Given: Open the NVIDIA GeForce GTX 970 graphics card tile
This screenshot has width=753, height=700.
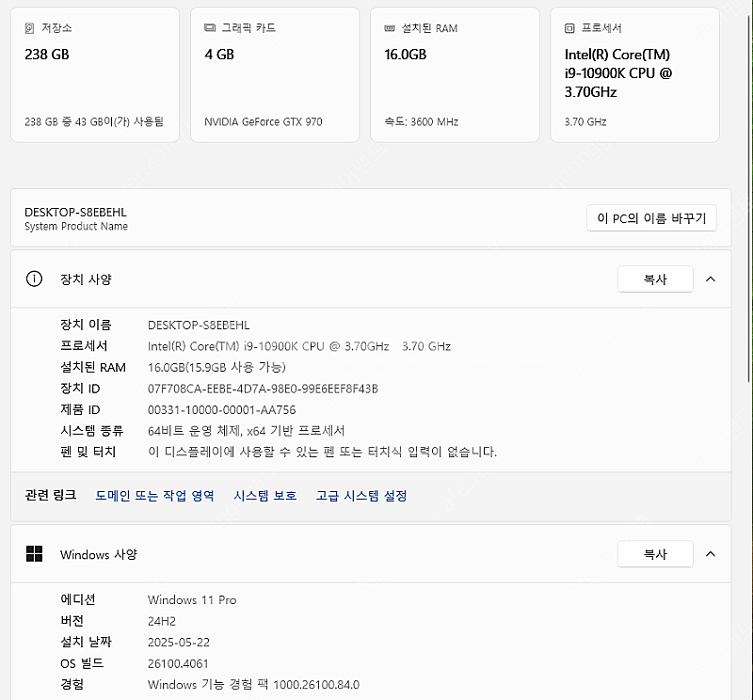Looking at the screenshot, I should [275, 74].
